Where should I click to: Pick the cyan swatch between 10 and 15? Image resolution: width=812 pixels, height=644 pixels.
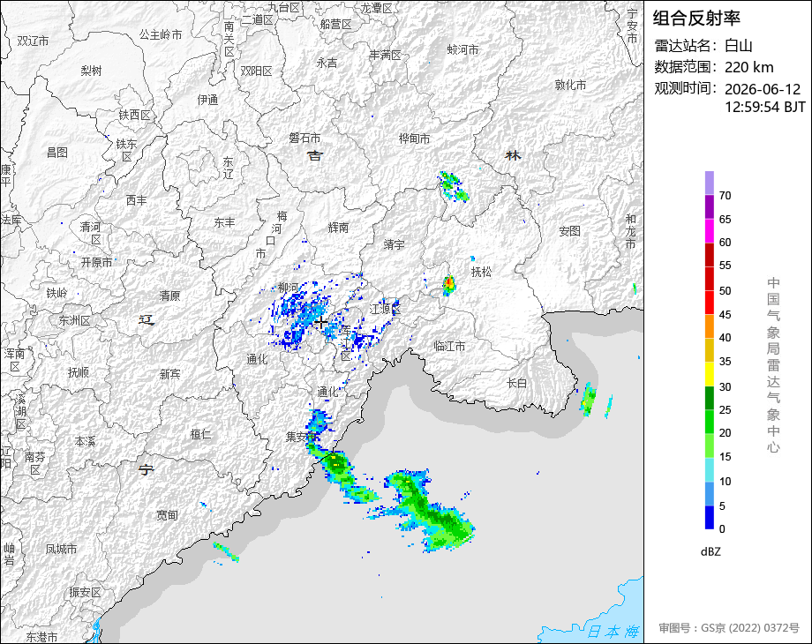tap(709, 469)
